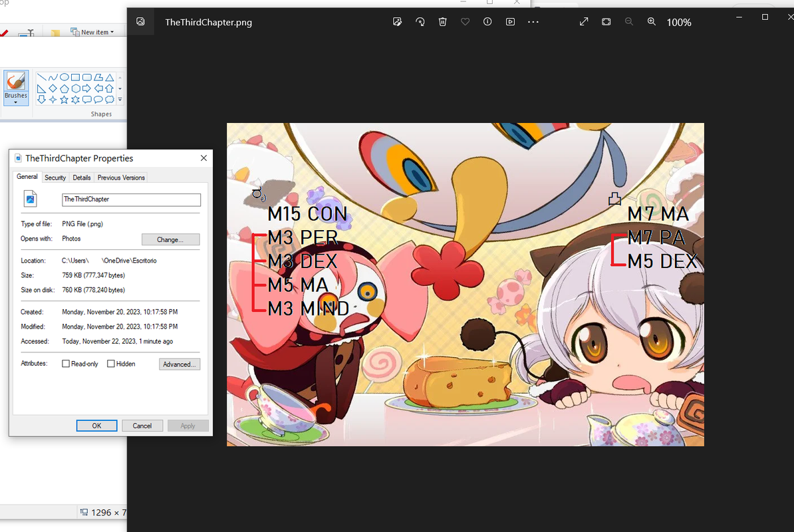This screenshot has width=794, height=532.
Task: Open the Brushes dropdown arrow
Action: (16, 102)
